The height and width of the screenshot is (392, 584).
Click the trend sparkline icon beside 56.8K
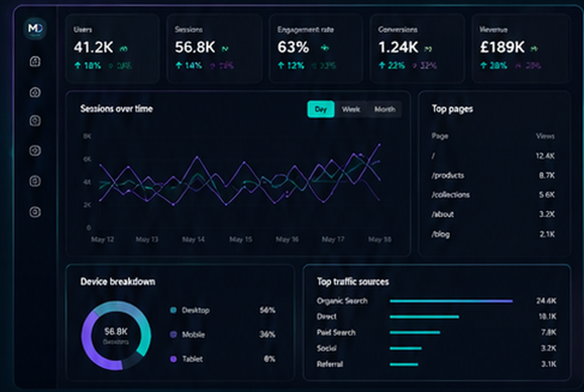[x=225, y=49]
